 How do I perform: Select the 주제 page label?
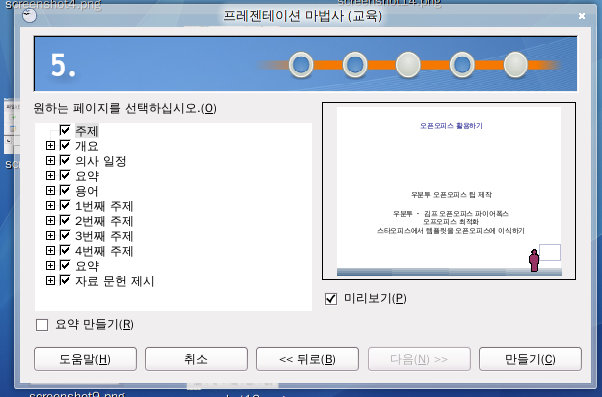pos(87,131)
